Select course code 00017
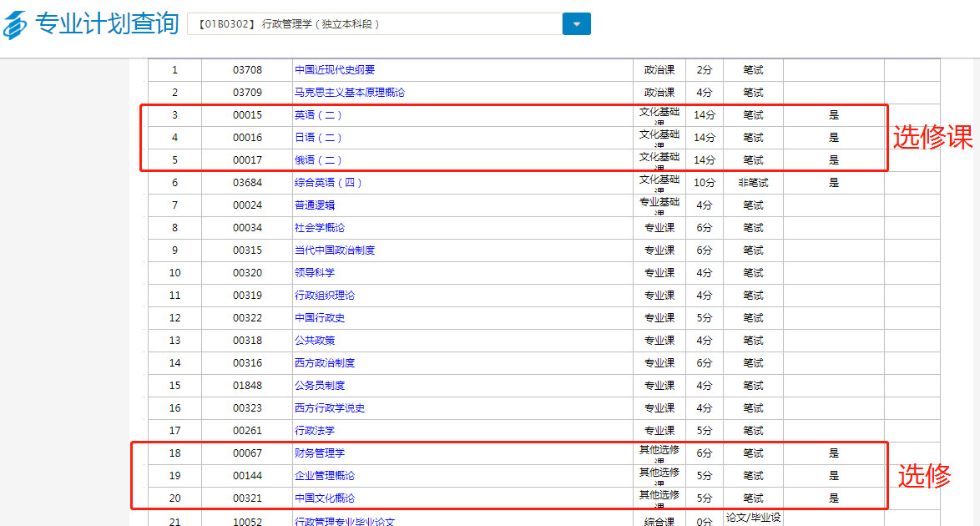Viewport: 980px width, 526px height. tap(247, 160)
